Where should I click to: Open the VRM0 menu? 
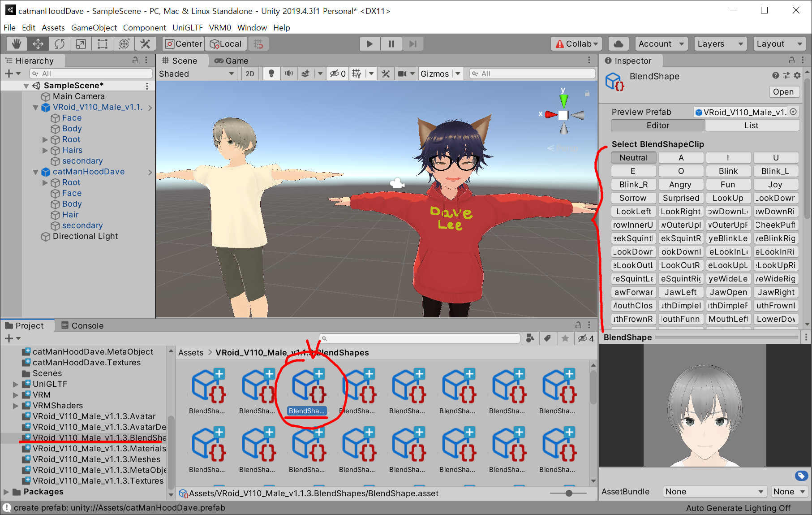pyautogui.click(x=220, y=28)
